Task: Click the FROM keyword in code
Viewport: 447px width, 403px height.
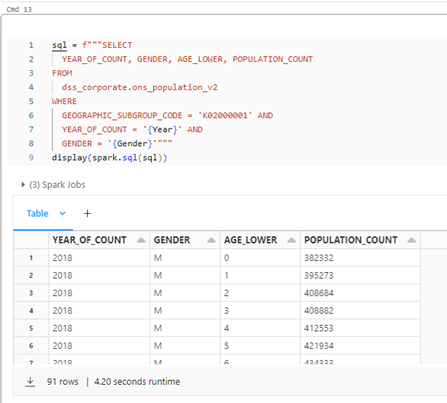Action: pos(62,73)
